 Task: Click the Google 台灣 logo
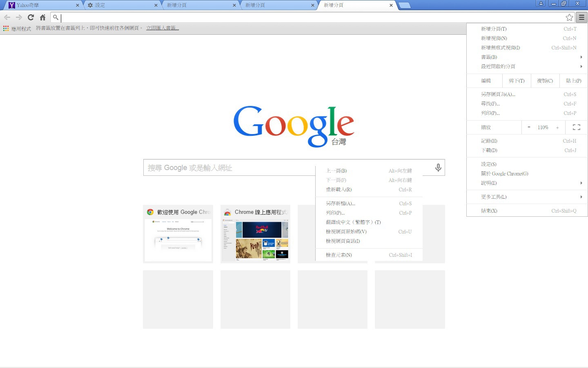pos(294,126)
